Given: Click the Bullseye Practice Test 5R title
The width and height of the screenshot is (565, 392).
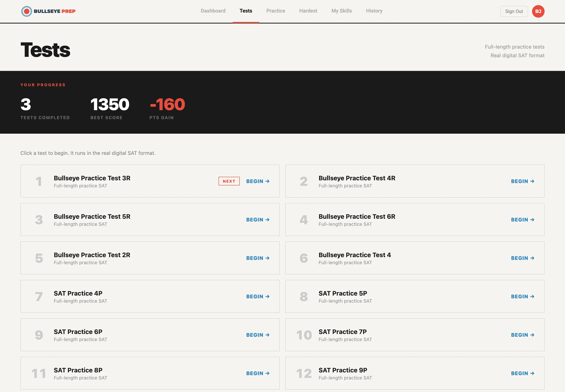Looking at the screenshot, I should (x=92, y=216).
